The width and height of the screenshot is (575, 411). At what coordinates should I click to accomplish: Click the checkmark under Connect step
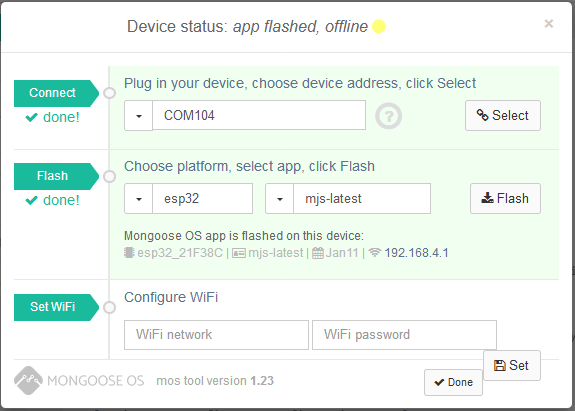(x=32, y=117)
